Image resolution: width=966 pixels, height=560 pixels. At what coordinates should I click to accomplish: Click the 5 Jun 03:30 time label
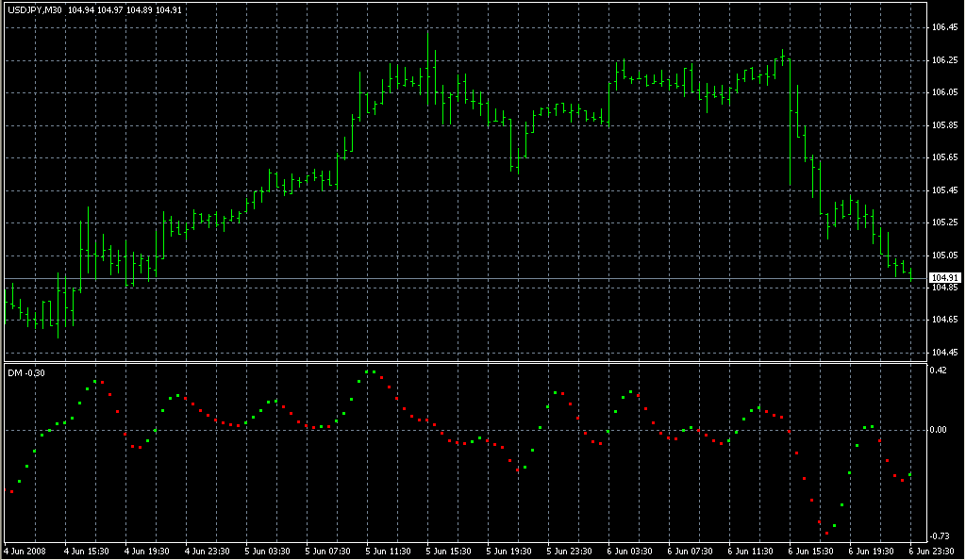(269, 551)
